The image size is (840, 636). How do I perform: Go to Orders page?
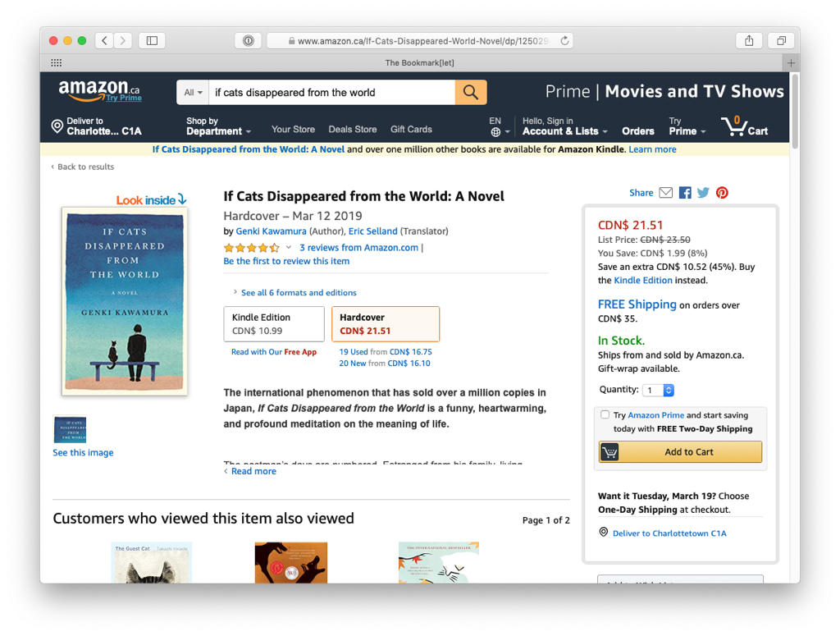pos(638,130)
